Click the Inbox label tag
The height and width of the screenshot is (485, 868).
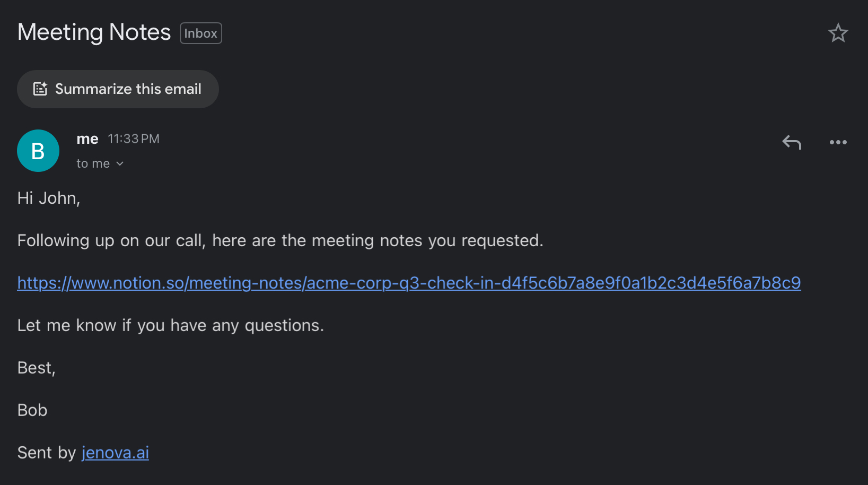coord(200,33)
